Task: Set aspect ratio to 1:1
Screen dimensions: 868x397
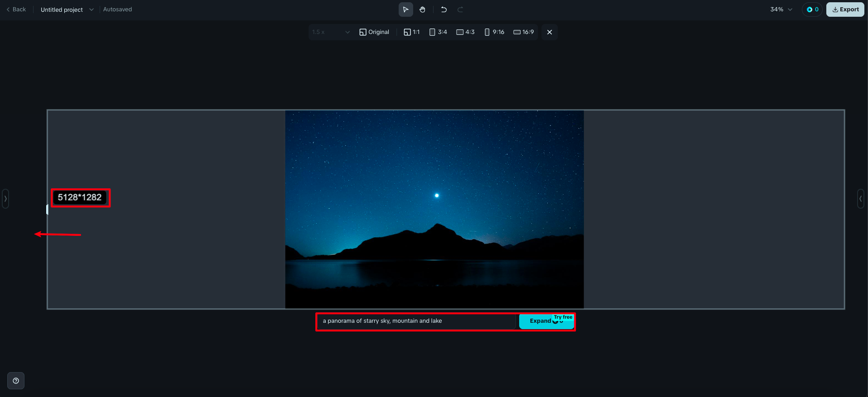Action: point(412,32)
